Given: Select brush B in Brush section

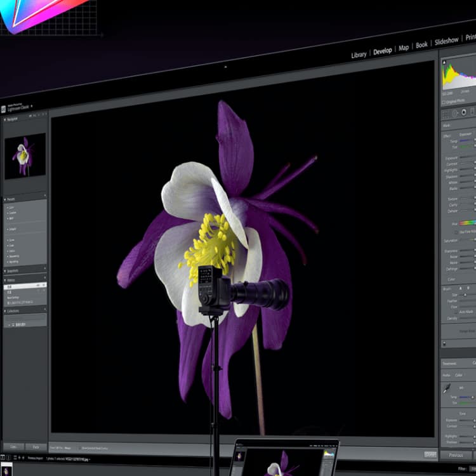Looking at the screenshot, I should click(x=468, y=287).
